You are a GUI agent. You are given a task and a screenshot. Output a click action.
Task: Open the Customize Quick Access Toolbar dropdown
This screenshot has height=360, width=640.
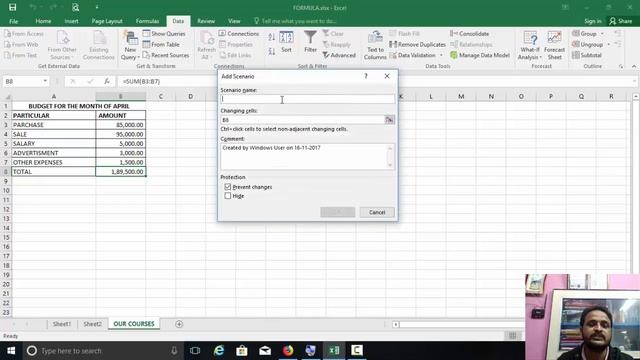coord(97,7)
